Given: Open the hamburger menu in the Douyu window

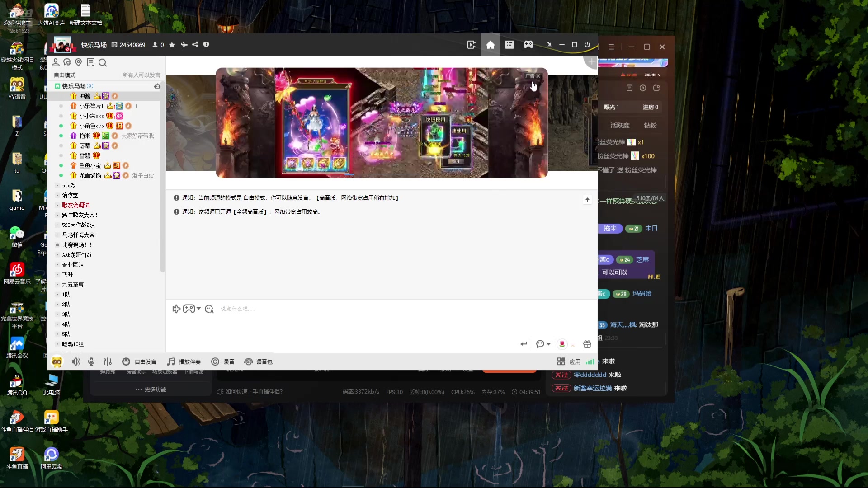Looking at the screenshot, I should pyautogui.click(x=611, y=47).
